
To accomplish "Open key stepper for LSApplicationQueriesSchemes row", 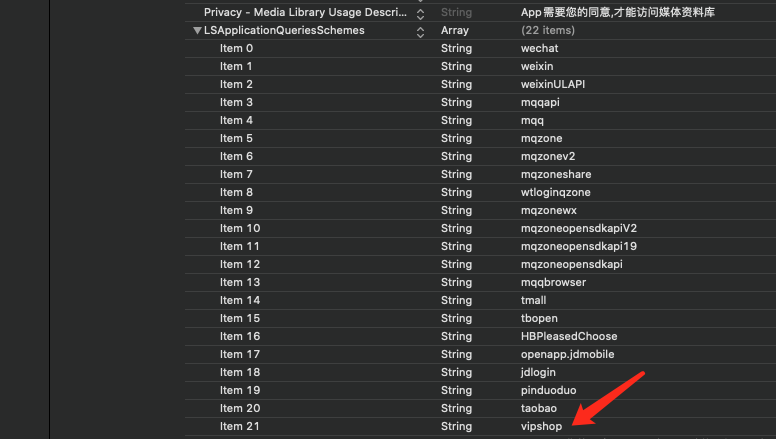I will point(420,32).
